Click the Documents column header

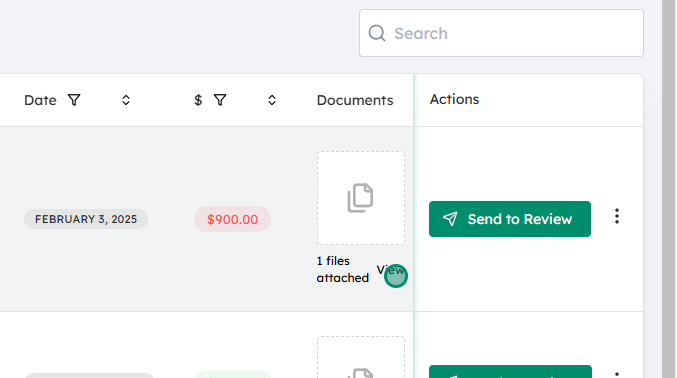pyautogui.click(x=355, y=100)
